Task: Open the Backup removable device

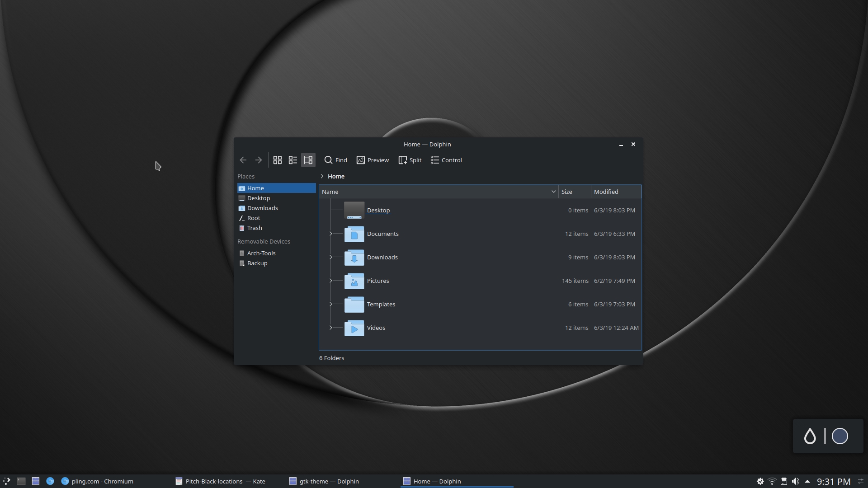Action: (x=277, y=263)
